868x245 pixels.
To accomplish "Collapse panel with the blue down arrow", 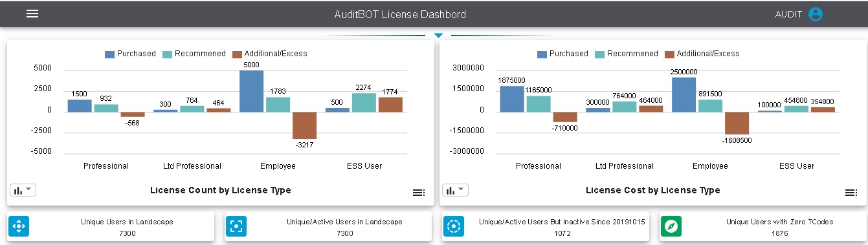I will point(438,35).
